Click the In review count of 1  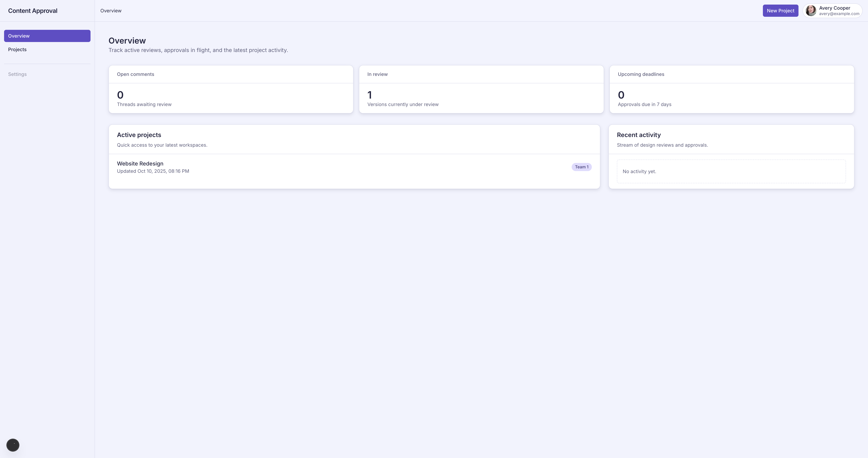[369, 95]
